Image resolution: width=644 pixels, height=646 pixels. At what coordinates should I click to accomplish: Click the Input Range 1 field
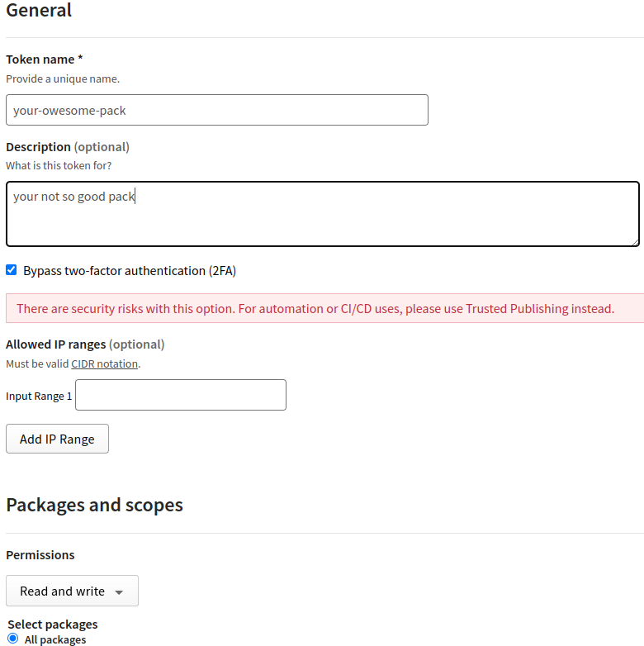[x=180, y=395]
